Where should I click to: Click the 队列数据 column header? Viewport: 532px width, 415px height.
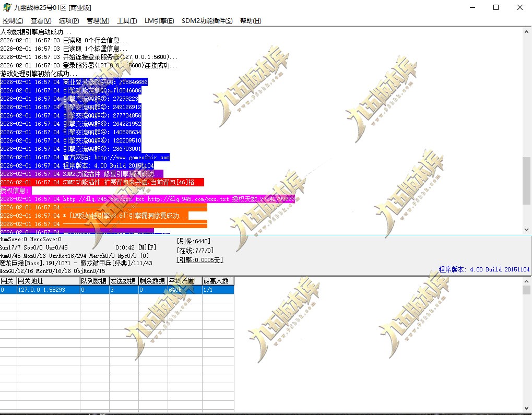pyautogui.click(x=94, y=281)
